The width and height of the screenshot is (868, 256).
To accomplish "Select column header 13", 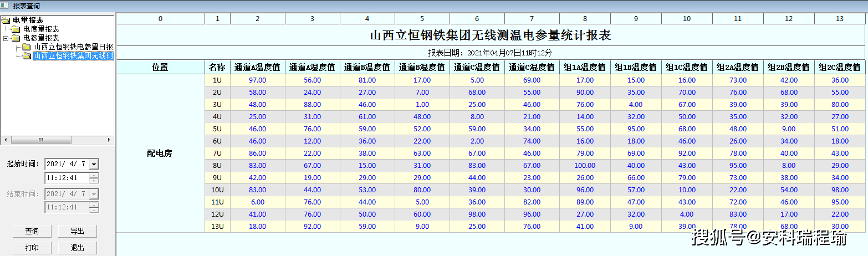I will [840, 19].
